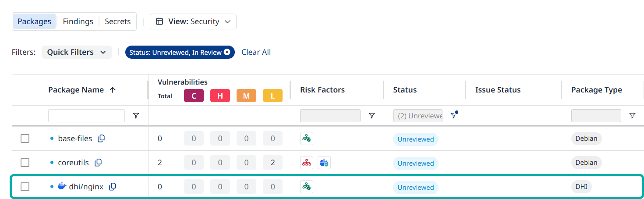Open the View: Security dropdown
This screenshot has height=199, width=644.
193,21
